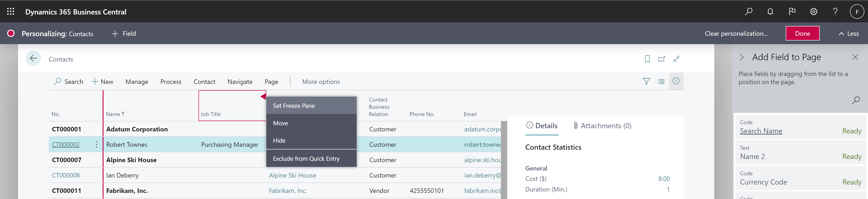This screenshot has width=868, height=199.
Task: Choose Set Freeze Pane from context menu
Action: coord(293,106)
